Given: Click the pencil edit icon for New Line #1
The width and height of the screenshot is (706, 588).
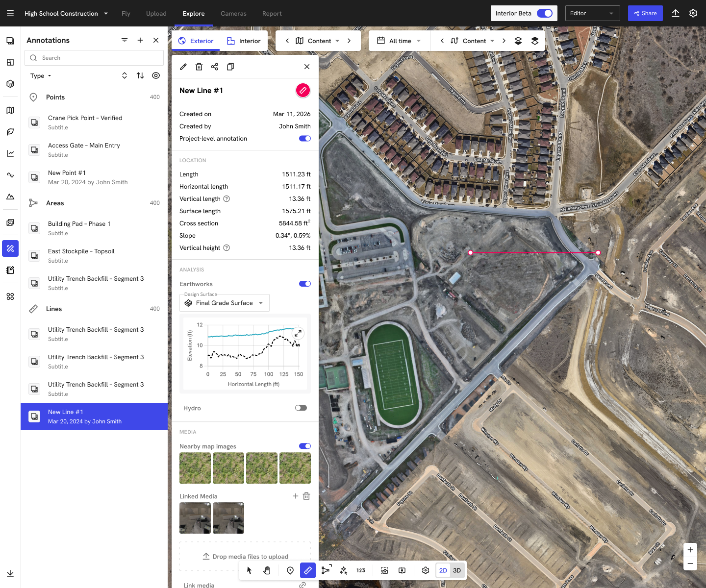Looking at the screenshot, I should pyautogui.click(x=183, y=67).
